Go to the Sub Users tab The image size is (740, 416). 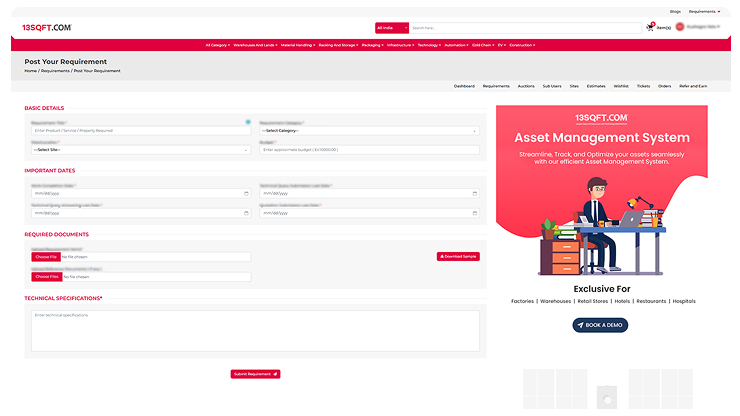tap(552, 86)
